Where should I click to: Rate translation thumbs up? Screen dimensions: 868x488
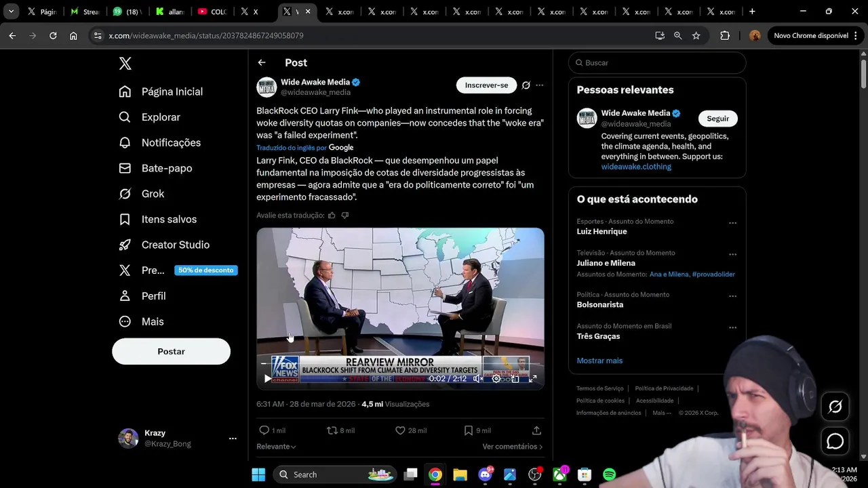tap(332, 216)
